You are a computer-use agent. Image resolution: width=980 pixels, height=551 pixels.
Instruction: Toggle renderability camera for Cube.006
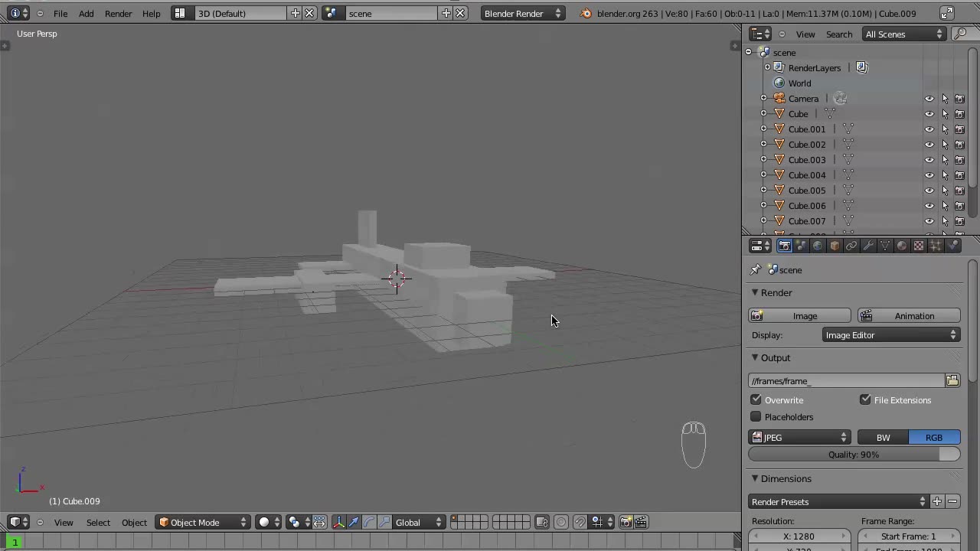pos(959,206)
